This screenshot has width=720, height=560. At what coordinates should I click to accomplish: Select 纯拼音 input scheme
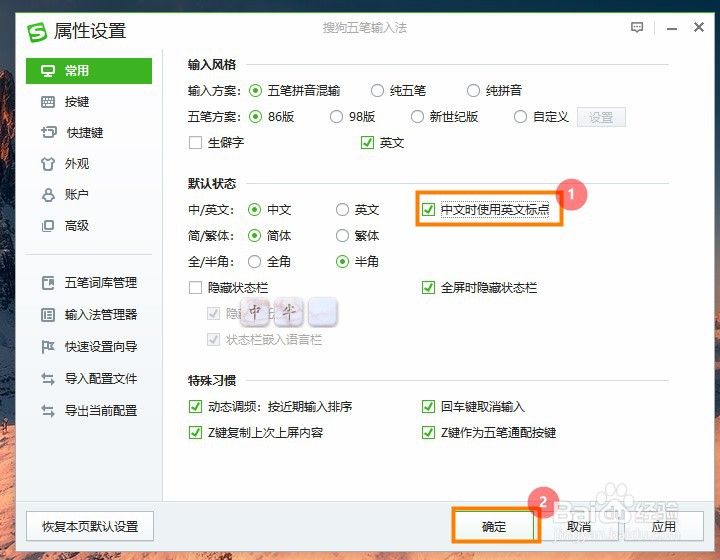tap(473, 91)
